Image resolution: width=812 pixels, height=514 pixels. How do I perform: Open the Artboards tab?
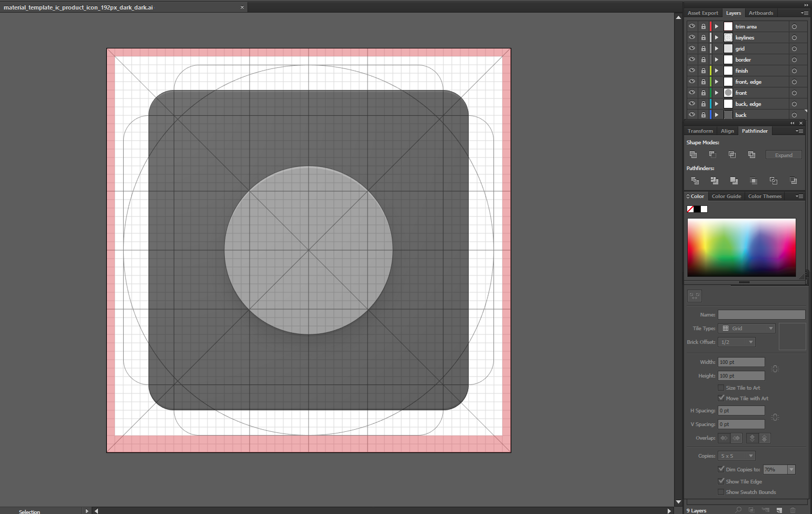761,13
